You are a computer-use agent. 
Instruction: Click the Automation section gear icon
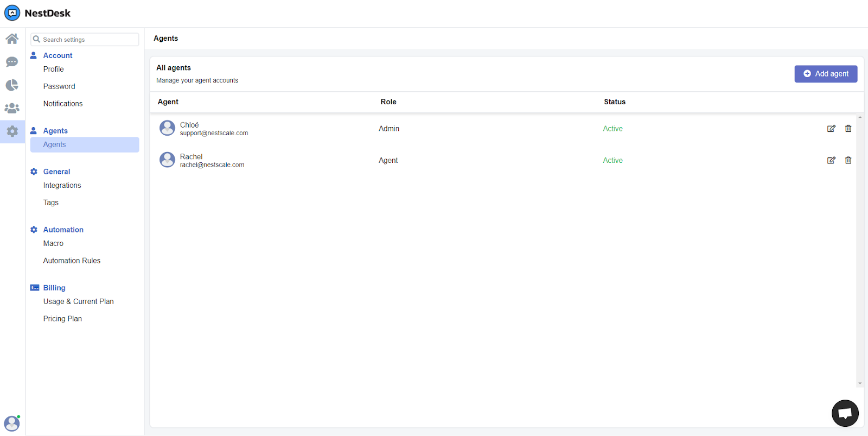pyautogui.click(x=34, y=230)
